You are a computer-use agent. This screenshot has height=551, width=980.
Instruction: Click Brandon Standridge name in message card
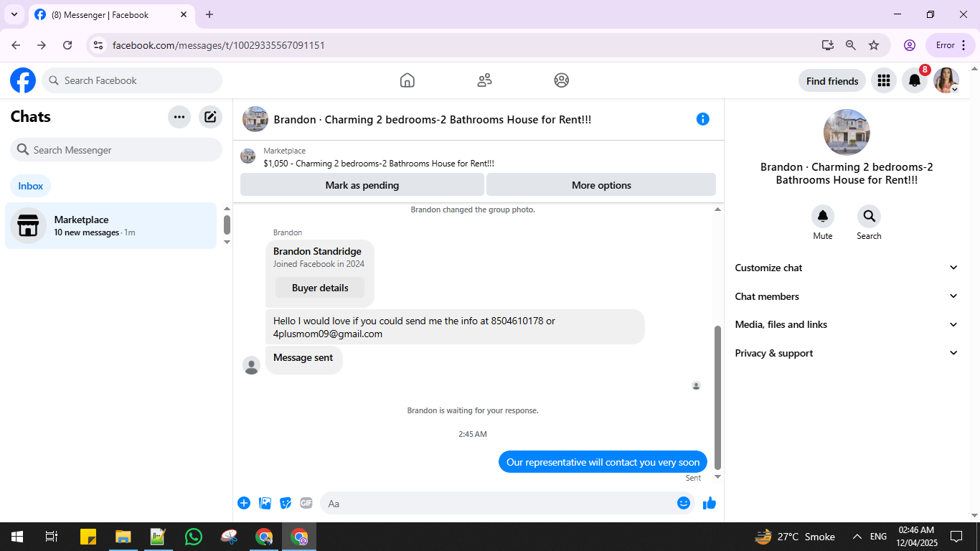pos(317,251)
